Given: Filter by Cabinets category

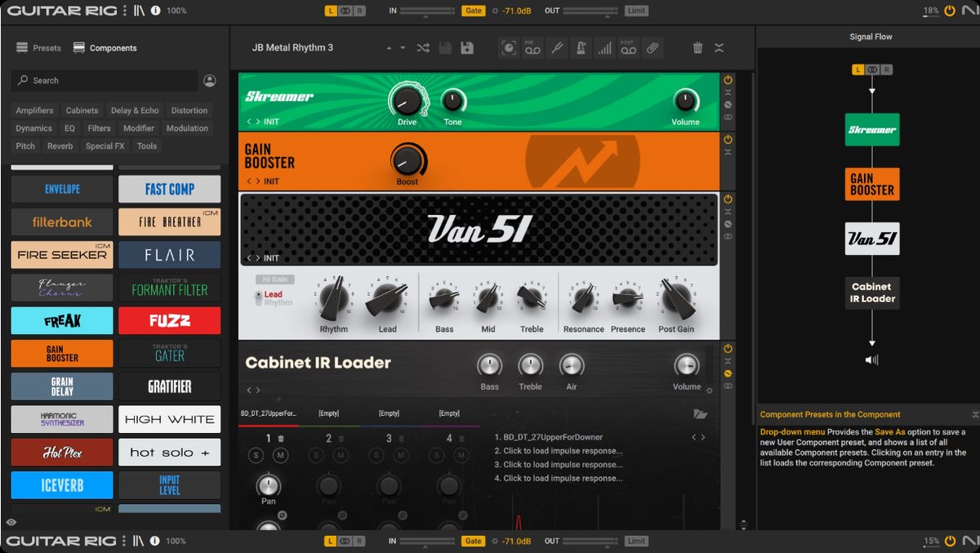Looking at the screenshot, I should click(x=82, y=110).
